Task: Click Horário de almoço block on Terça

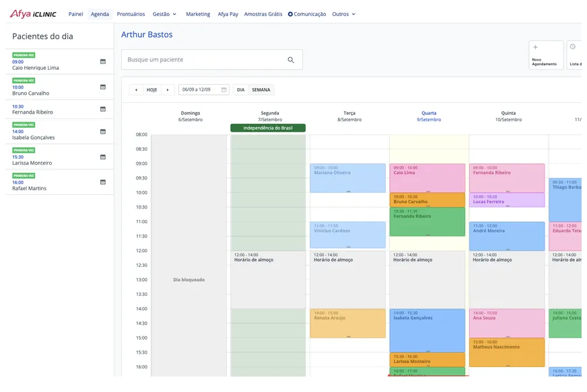Action: [x=347, y=280]
